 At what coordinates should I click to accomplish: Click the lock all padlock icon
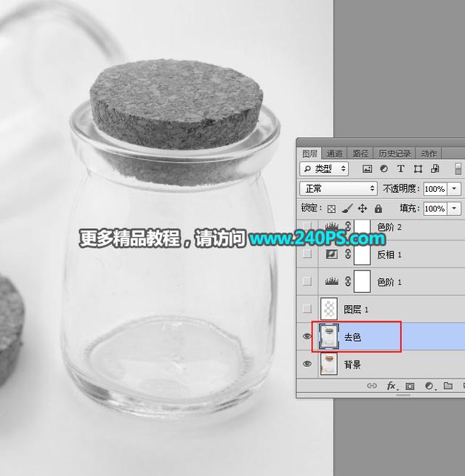[x=378, y=209]
